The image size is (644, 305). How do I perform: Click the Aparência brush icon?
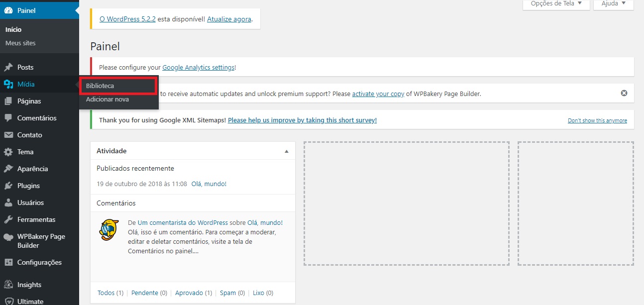point(9,168)
